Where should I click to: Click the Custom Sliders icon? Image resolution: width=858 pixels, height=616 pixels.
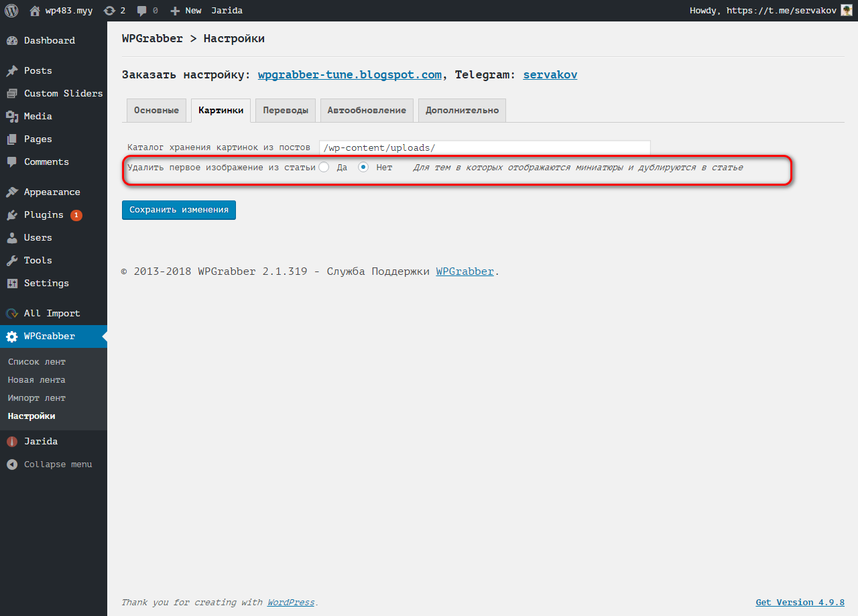coord(12,93)
